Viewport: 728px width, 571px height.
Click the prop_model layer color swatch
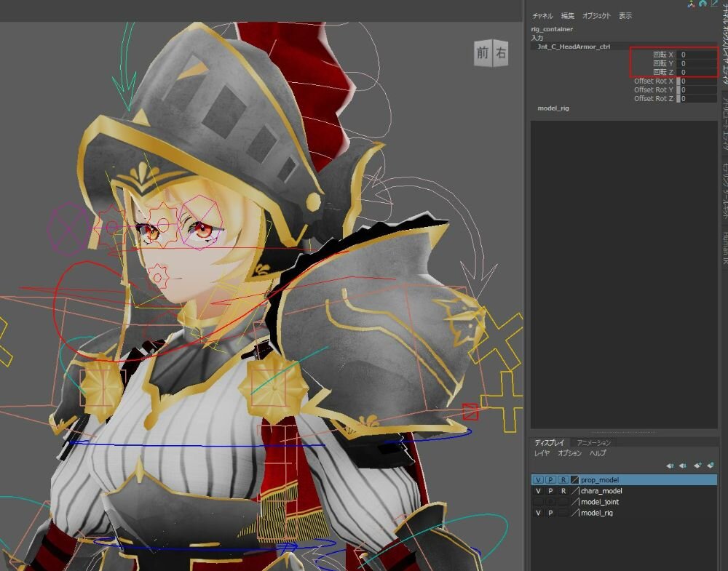coord(574,480)
